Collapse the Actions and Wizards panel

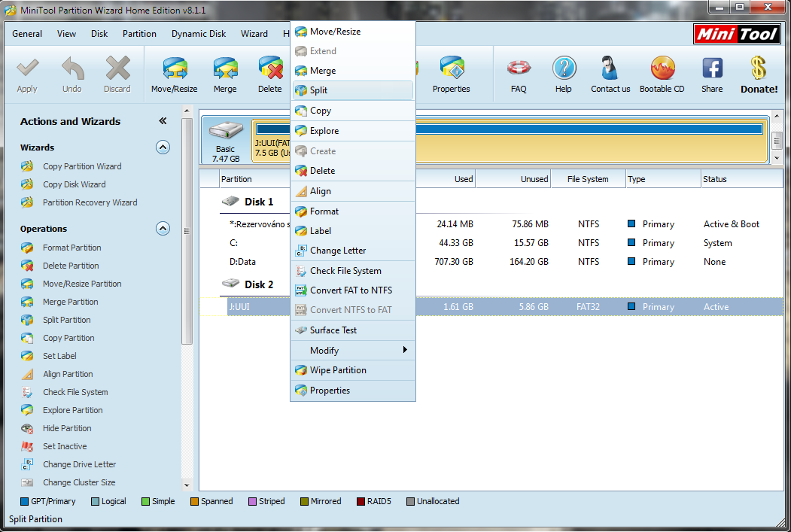pyautogui.click(x=163, y=121)
